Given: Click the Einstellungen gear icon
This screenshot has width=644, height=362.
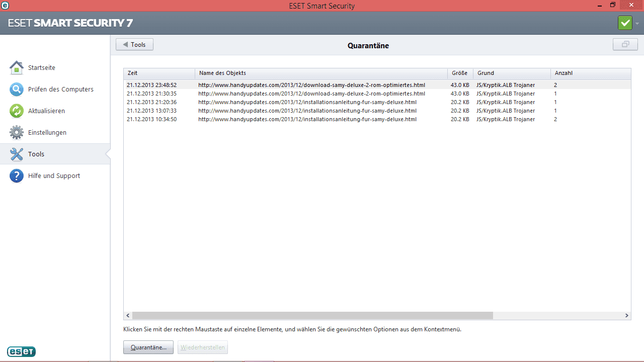Looking at the screenshot, I should [x=17, y=132].
